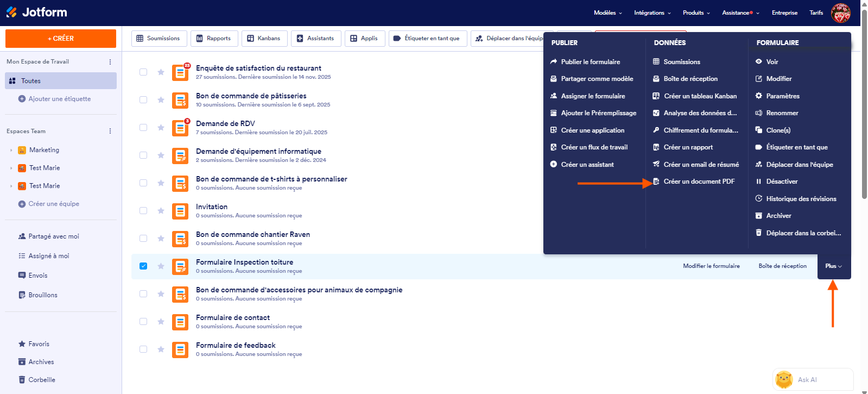This screenshot has width=868, height=394.
Task: Open the Produits dropdown
Action: pyautogui.click(x=696, y=12)
